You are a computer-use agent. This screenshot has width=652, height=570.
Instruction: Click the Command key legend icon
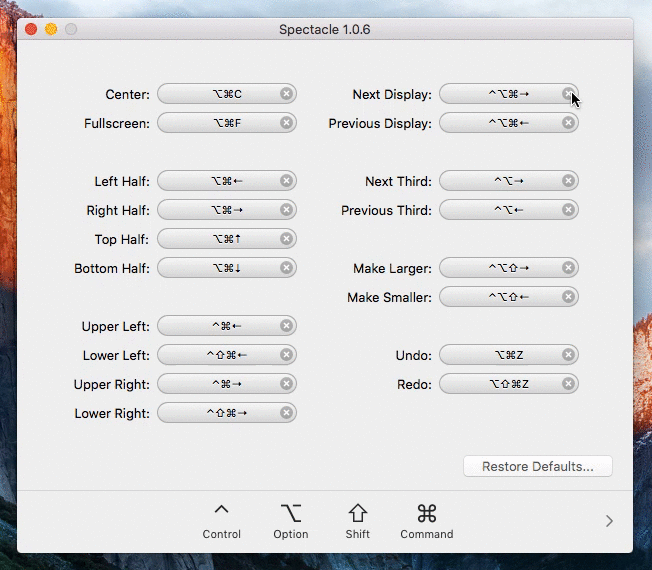click(427, 513)
